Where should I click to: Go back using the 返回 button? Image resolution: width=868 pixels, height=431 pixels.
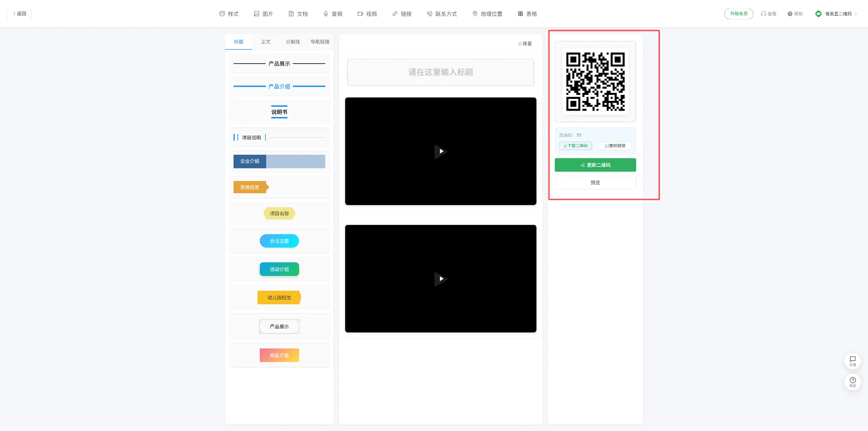click(x=19, y=14)
